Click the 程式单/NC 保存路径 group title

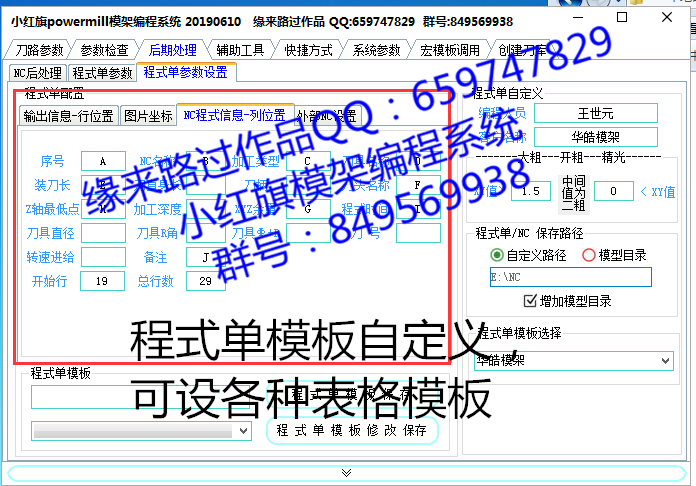(x=529, y=233)
